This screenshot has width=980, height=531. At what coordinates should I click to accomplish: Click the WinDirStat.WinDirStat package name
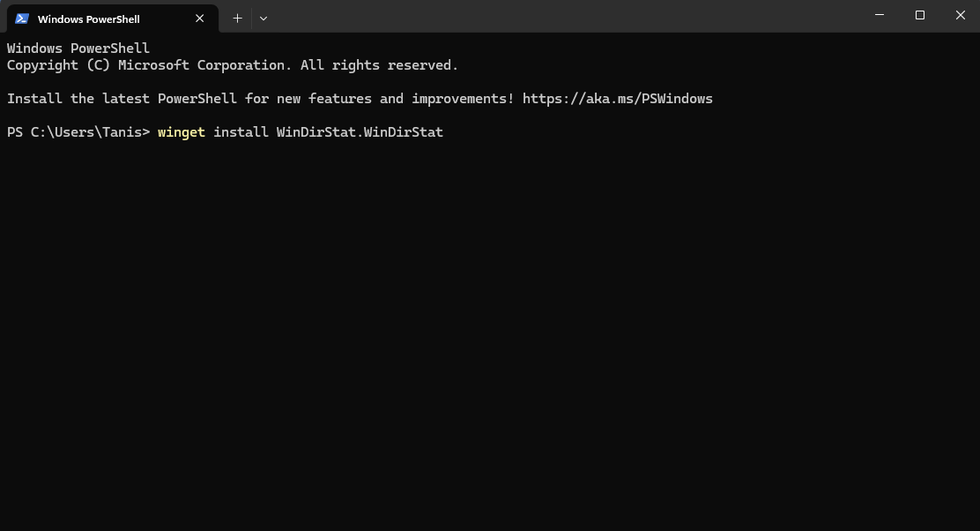coord(360,132)
